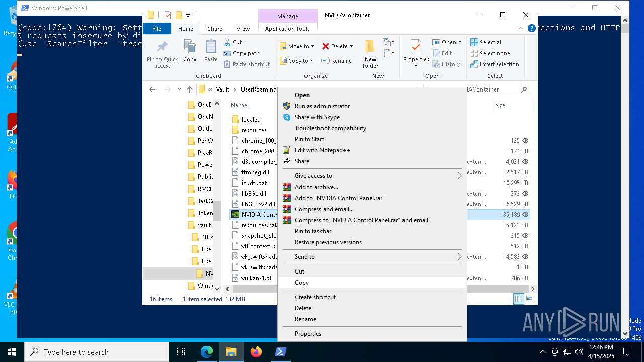Select Add to archive... menu entry
This screenshot has height=362, width=644.
pyautogui.click(x=372, y=187)
